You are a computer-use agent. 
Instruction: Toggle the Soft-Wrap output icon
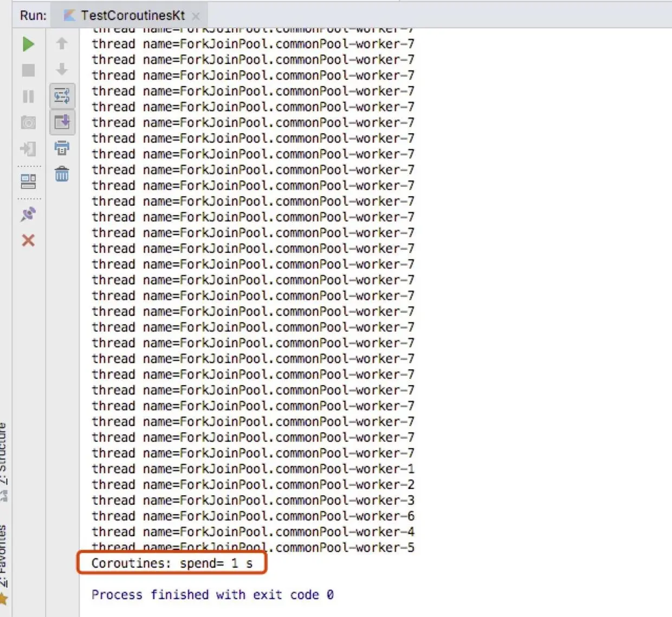(62, 96)
